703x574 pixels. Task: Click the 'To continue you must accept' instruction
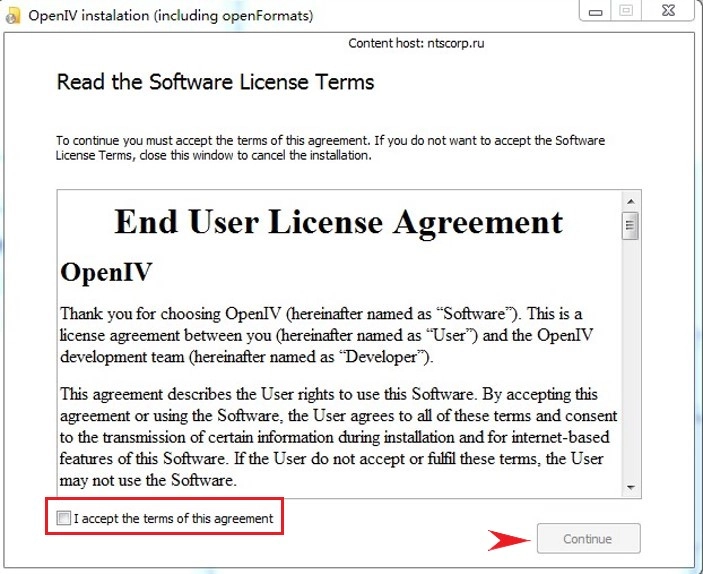[x=330, y=148]
